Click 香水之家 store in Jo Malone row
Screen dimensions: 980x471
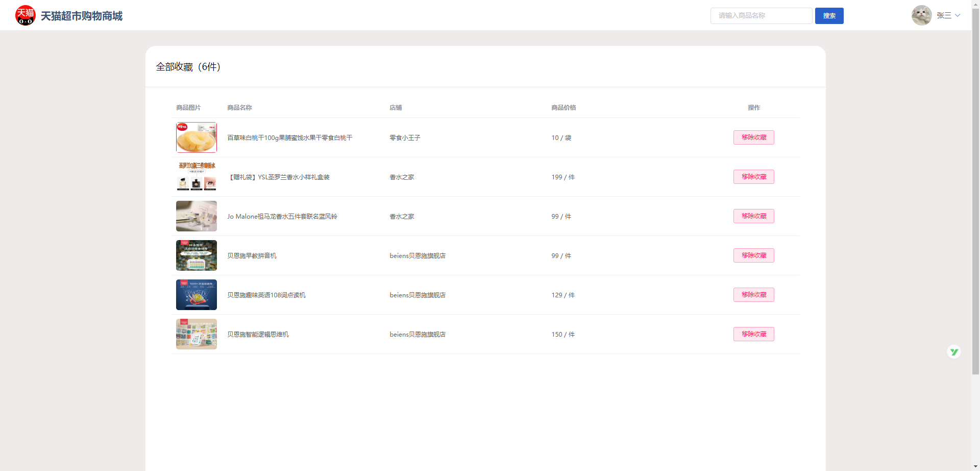[402, 217]
